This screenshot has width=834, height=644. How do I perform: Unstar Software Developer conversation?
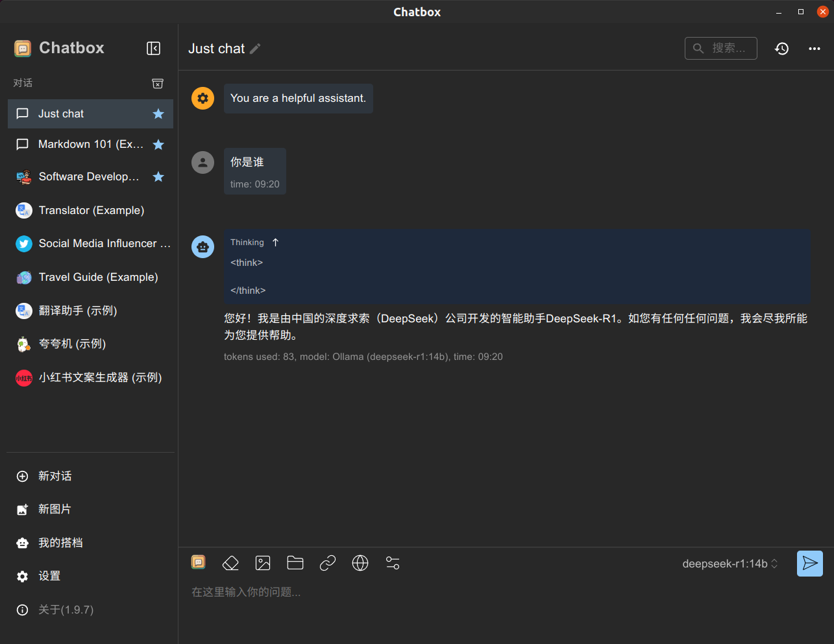click(x=158, y=176)
